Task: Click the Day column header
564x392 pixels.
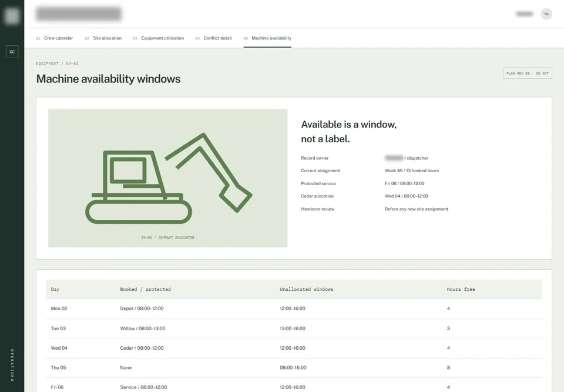Action: pyautogui.click(x=55, y=289)
